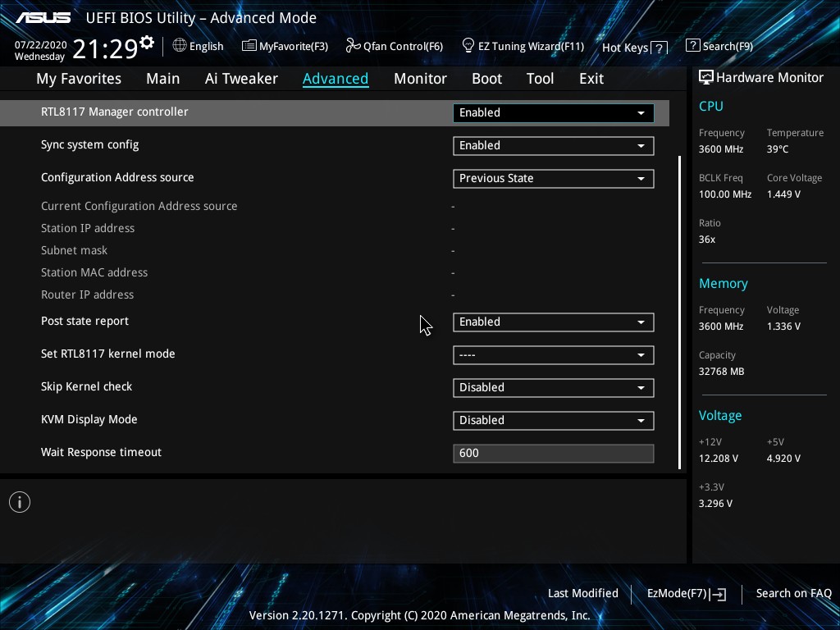Switch to the Ai Tweaker tab

point(241,79)
